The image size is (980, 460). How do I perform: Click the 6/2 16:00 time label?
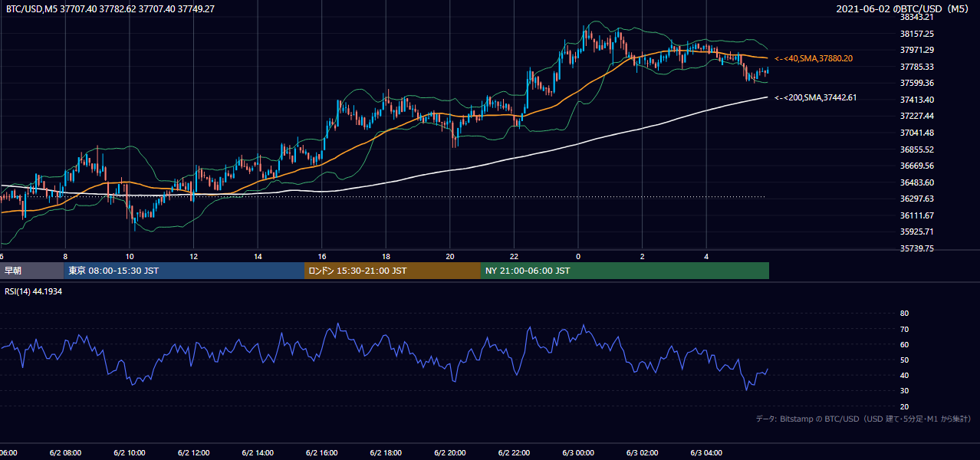pyautogui.click(x=322, y=453)
